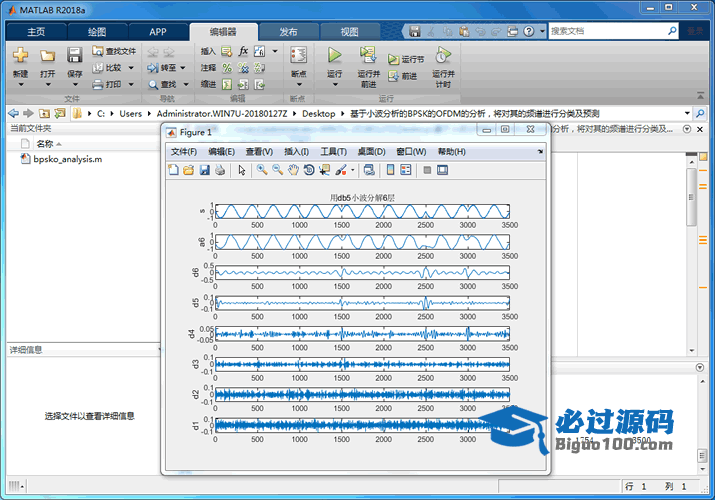Open the 工具(T) menu in Figure 1
The height and width of the screenshot is (500, 715).
[333, 152]
